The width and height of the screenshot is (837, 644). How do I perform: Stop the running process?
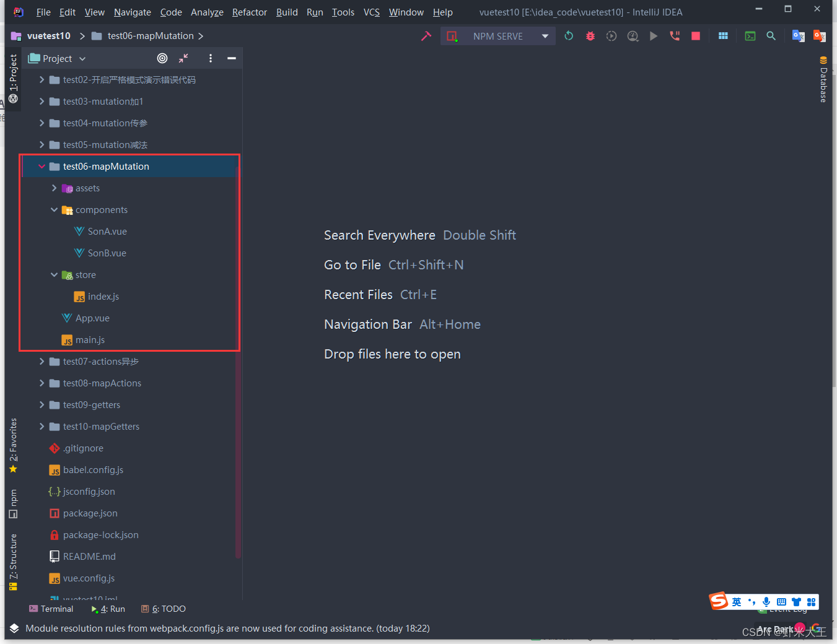pyautogui.click(x=695, y=36)
